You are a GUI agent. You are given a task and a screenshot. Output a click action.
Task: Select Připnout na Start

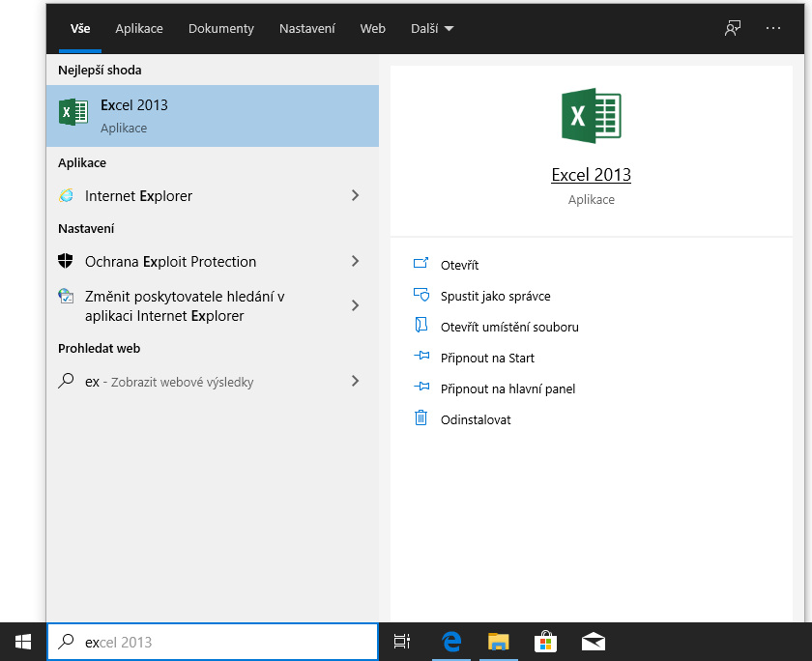[x=487, y=358]
